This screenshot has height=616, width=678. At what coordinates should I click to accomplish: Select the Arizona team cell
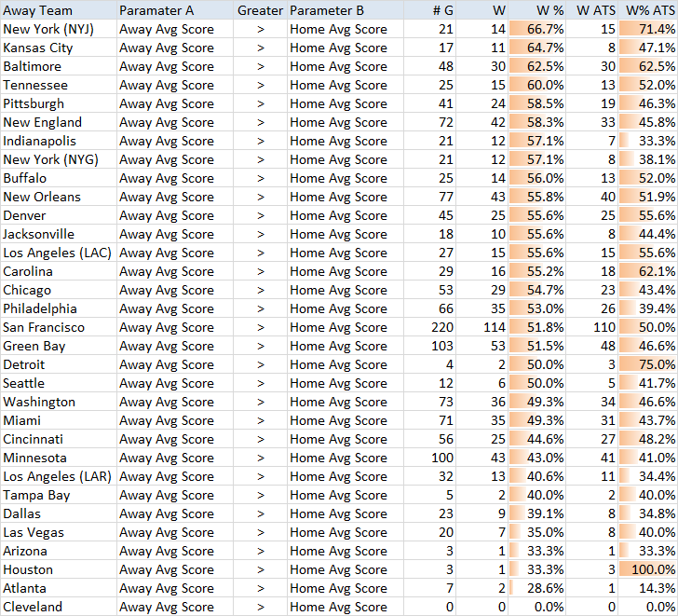coord(59,550)
